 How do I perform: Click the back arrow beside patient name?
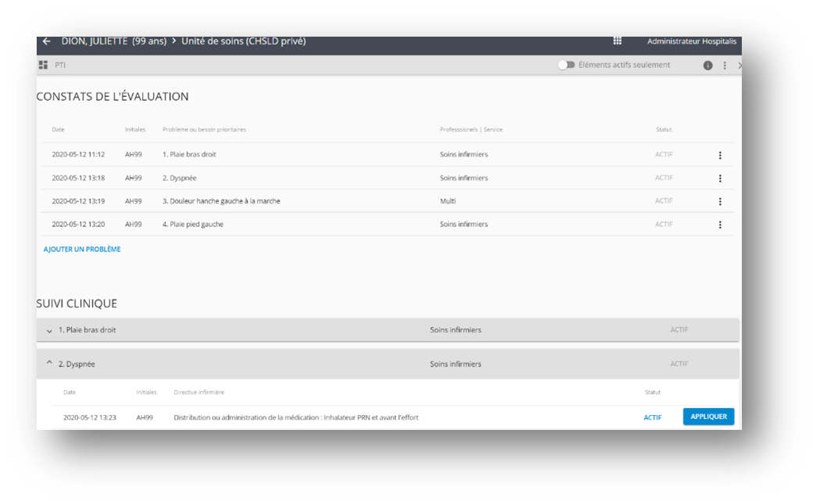[47, 41]
